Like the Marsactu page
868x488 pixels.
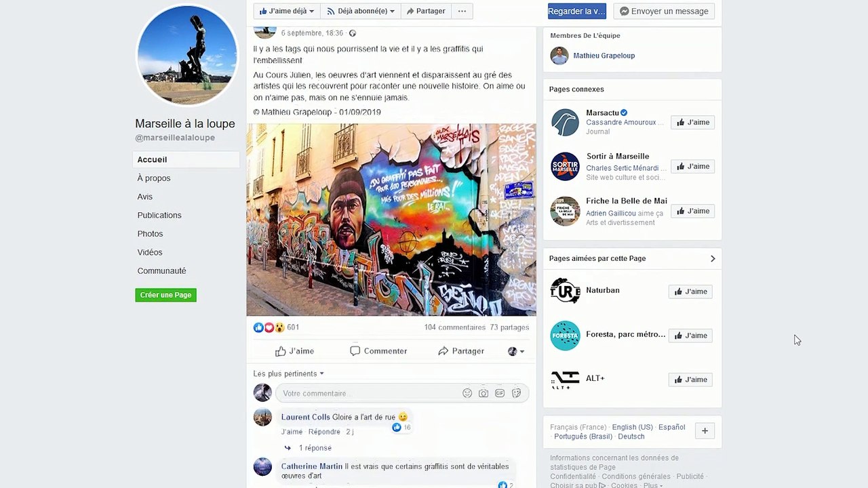tap(693, 123)
